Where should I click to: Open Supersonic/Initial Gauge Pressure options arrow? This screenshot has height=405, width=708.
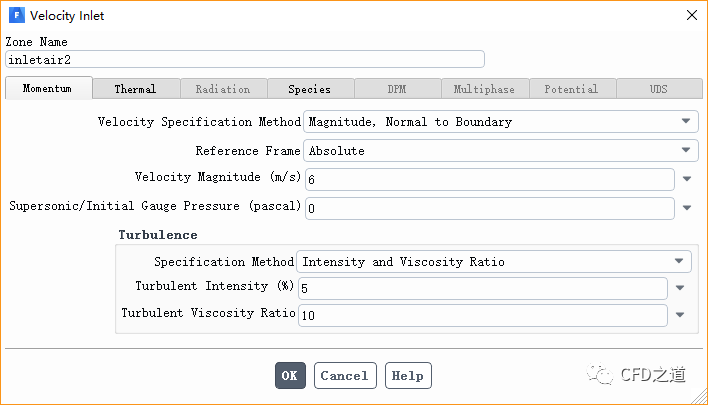pyautogui.click(x=687, y=209)
